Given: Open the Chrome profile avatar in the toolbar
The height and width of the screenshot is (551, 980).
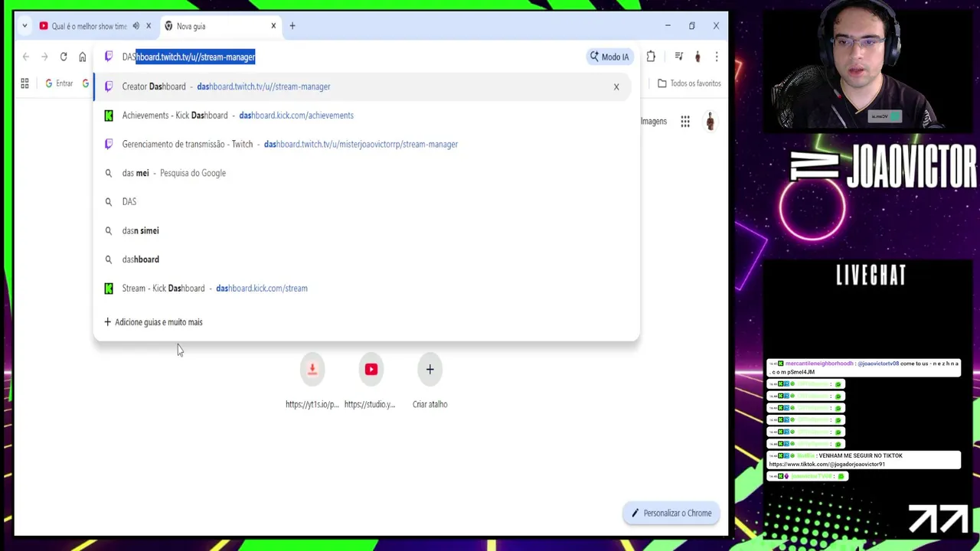Looking at the screenshot, I should click(x=697, y=57).
